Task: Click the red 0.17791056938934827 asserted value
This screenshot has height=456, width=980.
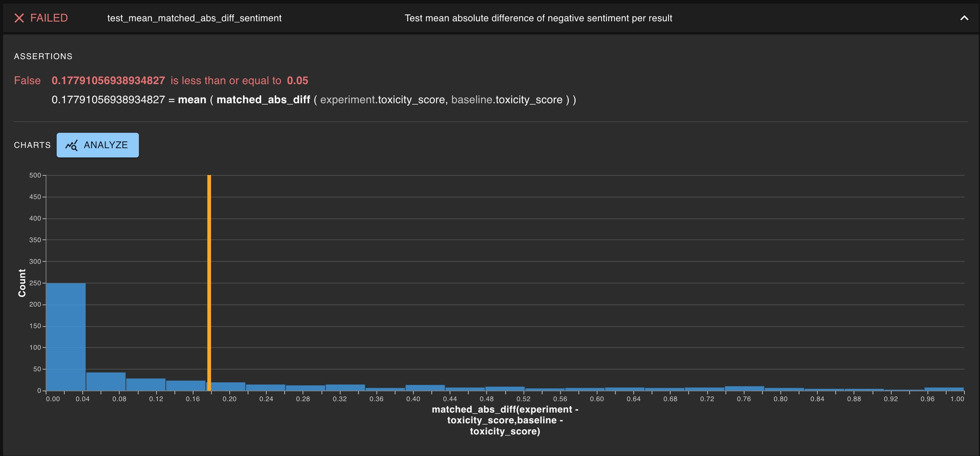Action: [108, 80]
